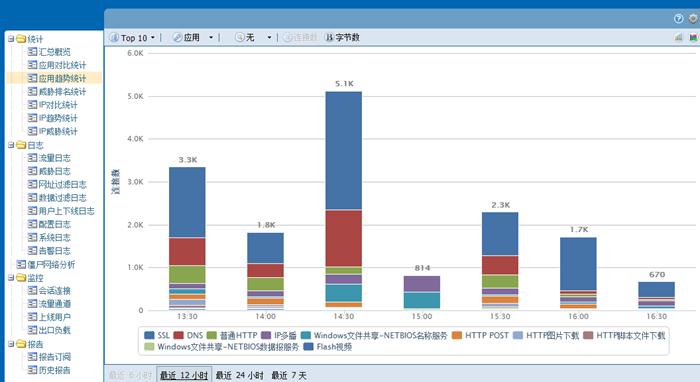The image size is (700, 382).
Task: Click the 16:00 bar's SSL segment
Action: [578, 264]
